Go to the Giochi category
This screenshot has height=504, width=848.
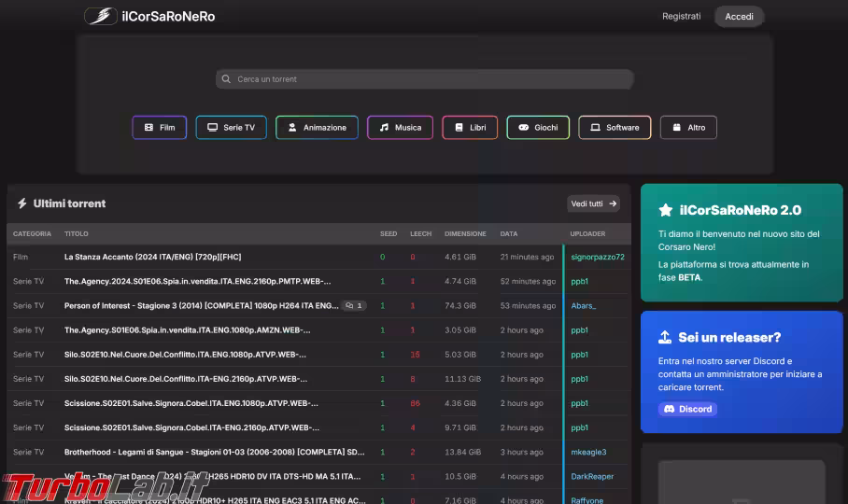coord(538,128)
